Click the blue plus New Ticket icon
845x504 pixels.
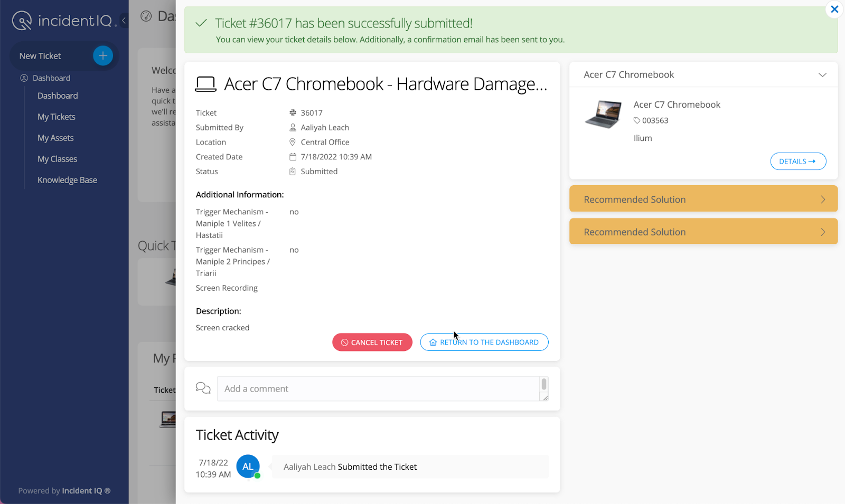tap(103, 55)
